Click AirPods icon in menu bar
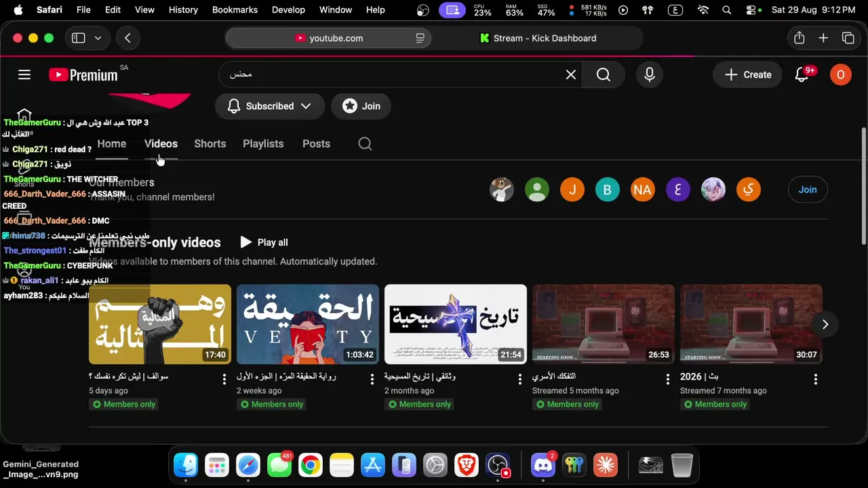Image resolution: width=868 pixels, height=488 pixels. (648, 10)
